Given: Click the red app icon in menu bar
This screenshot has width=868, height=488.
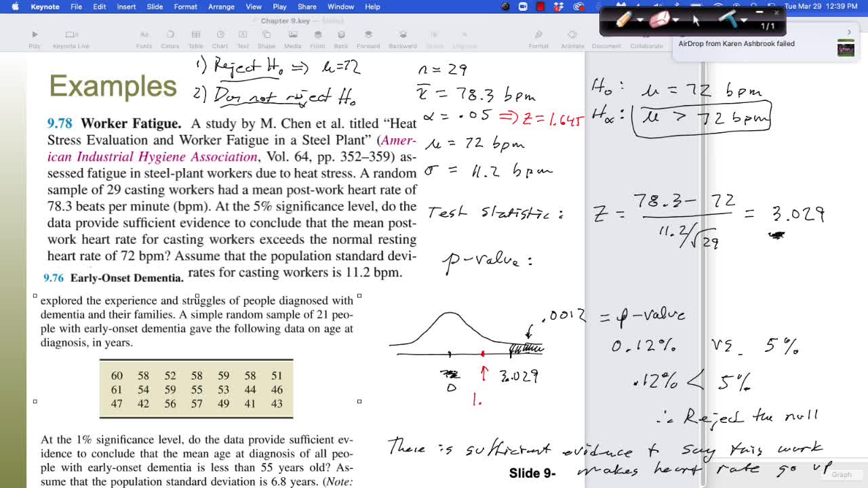Looking at the screenshot, I should [x=540, y=7].
